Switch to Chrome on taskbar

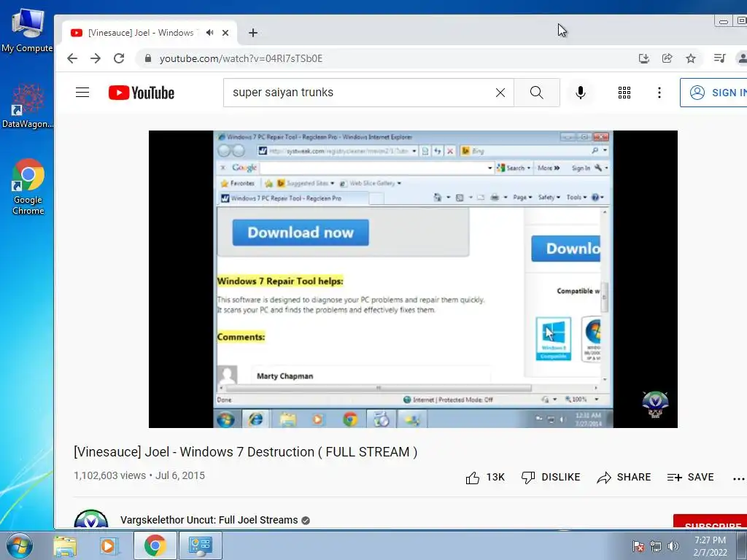tap(155, 545)
